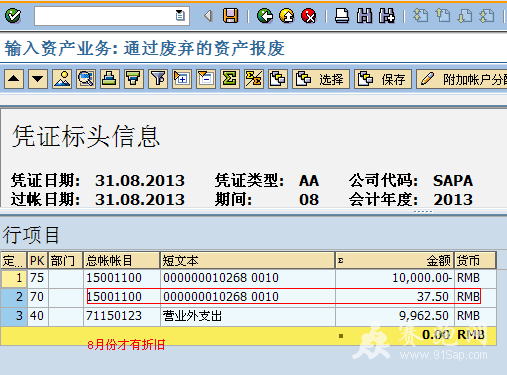Click the Sum total sigma icon
Screen dimensions: 507x375
pyautogui.click(x=230, y=79)
